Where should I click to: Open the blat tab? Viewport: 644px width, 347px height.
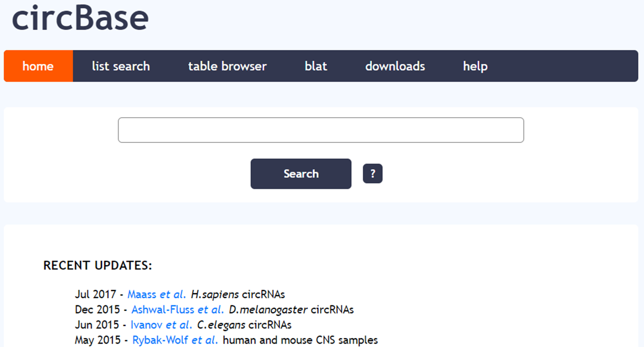pos(316,66)
